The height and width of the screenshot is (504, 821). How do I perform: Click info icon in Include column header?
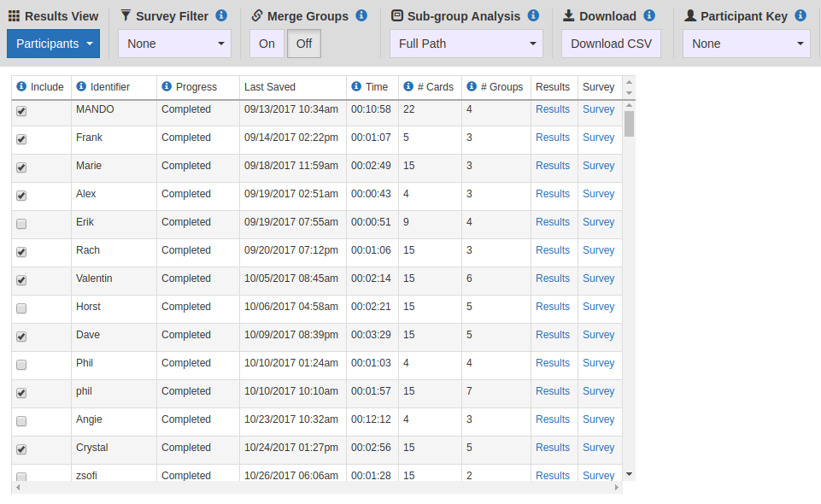(x=21, y=86)
